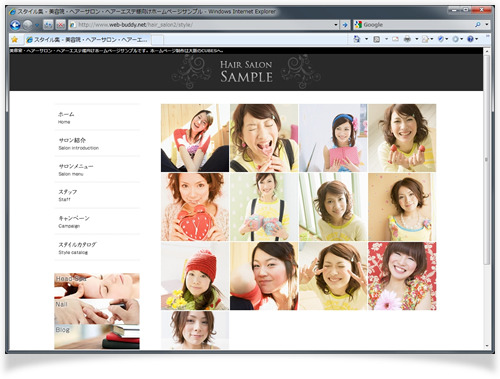This screenshot has height=379, width=500.
Task: Open Favorites with the star icon
Action: [x=14, y=40]
